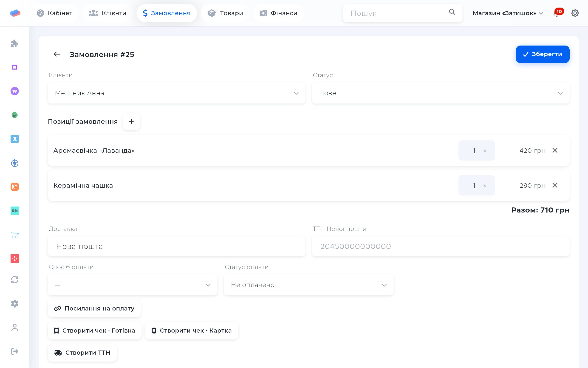This screenshot has height=368, width=588.
Task: Open the orange K+ integration icon
Action: (x=14, y=187)
